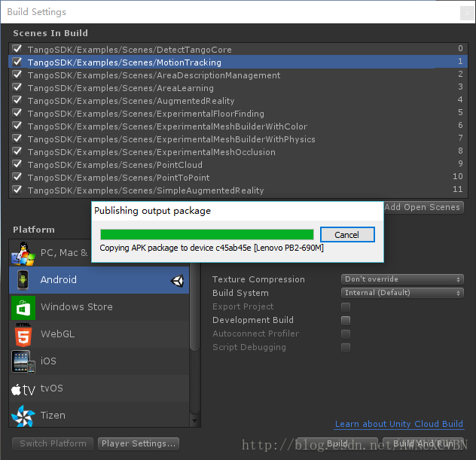This screenshot has height=460, width=476.
Task: Select the WebGL platform label
Action: (x=58, y=334)
